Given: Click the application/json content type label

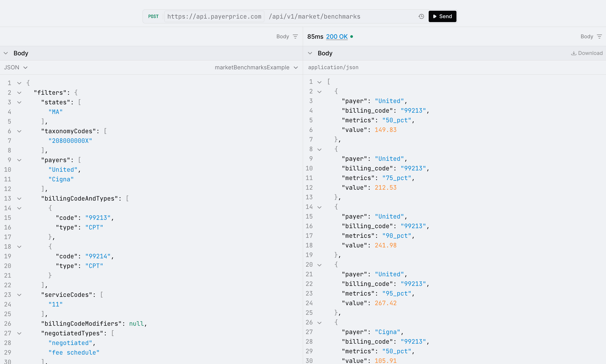Looking at the screenshot, I should pyautogui.click(x=333, y=67).
